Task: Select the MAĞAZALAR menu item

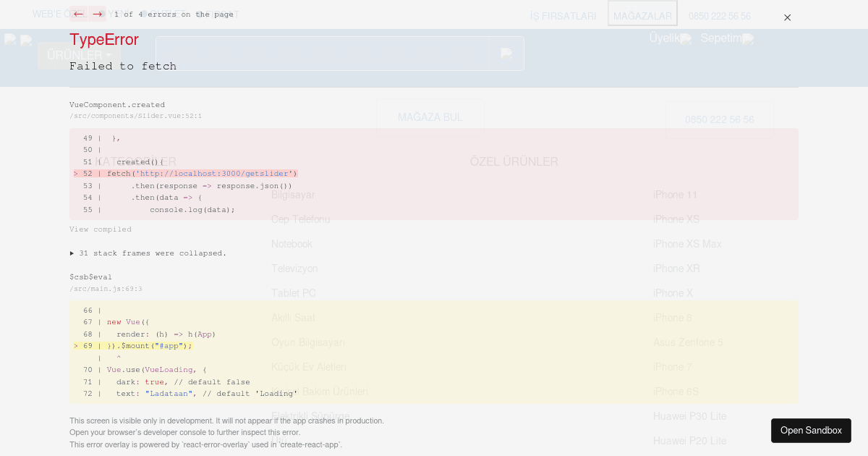Action: (642, 13)
